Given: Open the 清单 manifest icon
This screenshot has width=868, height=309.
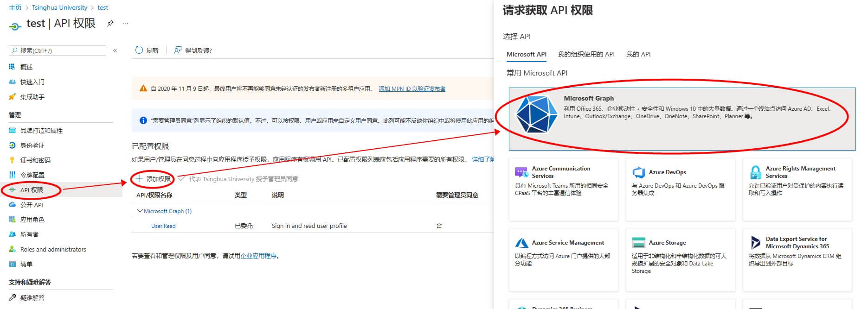Looking at the screenshot, I should click(12, 264).
